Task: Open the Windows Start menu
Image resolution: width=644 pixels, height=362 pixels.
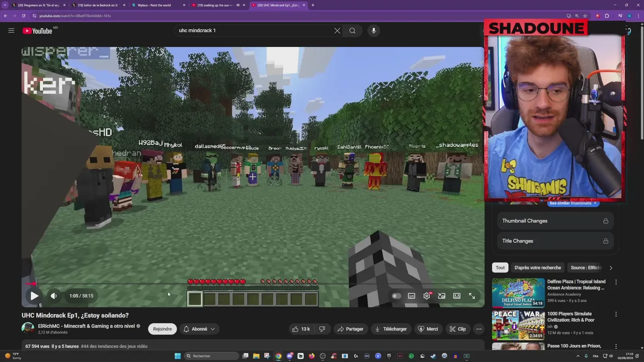Action: coord(178,356)
